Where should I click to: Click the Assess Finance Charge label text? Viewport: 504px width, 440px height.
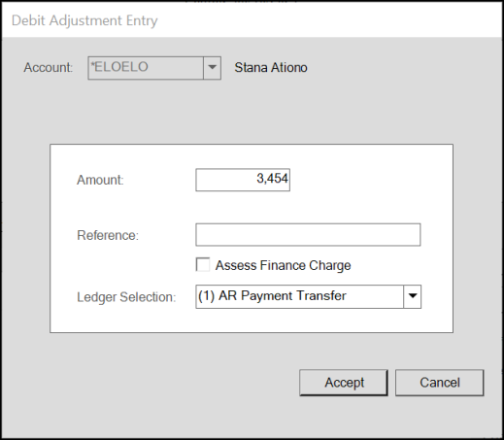(x=283, y=265)
